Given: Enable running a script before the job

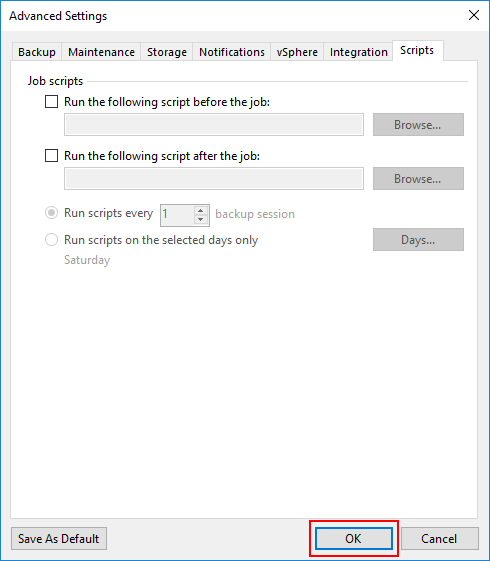Looking at the screenshot, I should tap(52, 102).
